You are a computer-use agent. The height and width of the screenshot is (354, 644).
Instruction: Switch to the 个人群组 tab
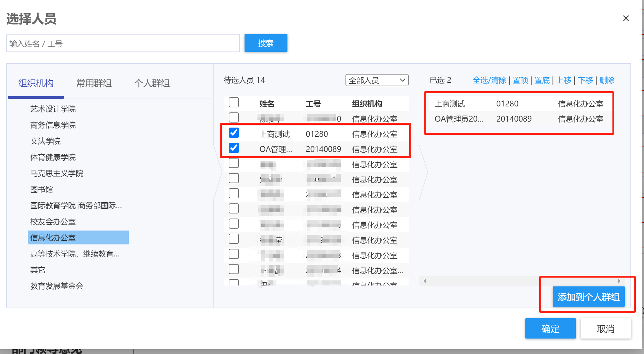click(152, 83)
